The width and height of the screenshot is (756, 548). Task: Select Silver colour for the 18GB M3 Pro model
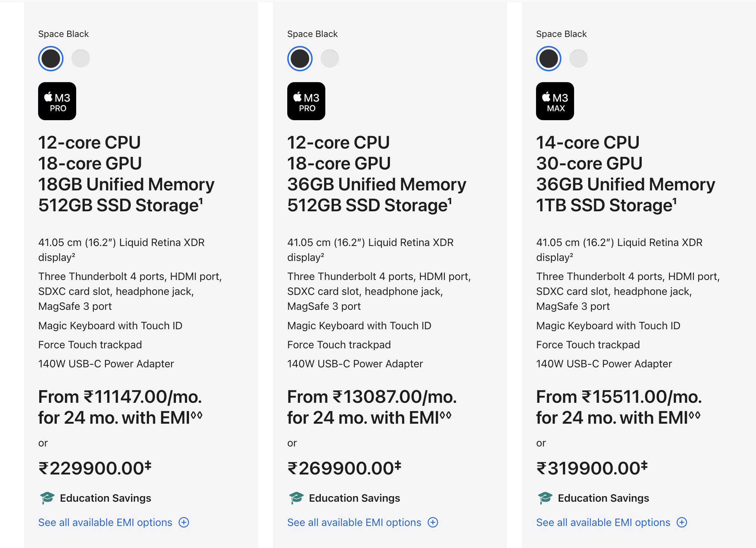[81, 59]
